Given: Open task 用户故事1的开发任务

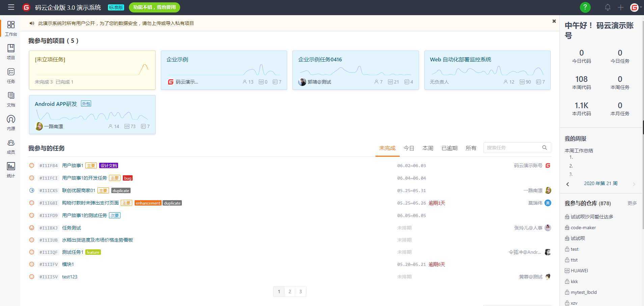Looking at the screenshot, I should tap(84, 178).
